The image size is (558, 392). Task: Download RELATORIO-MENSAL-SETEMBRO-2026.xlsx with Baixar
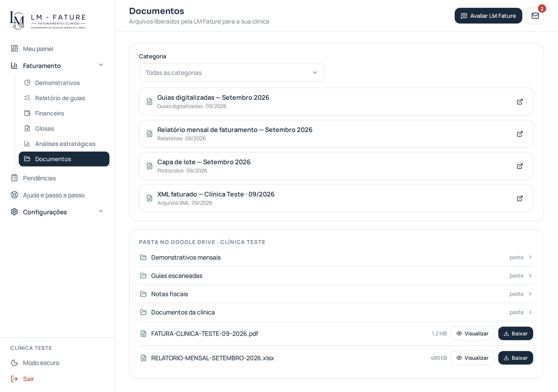coord(515,358)
